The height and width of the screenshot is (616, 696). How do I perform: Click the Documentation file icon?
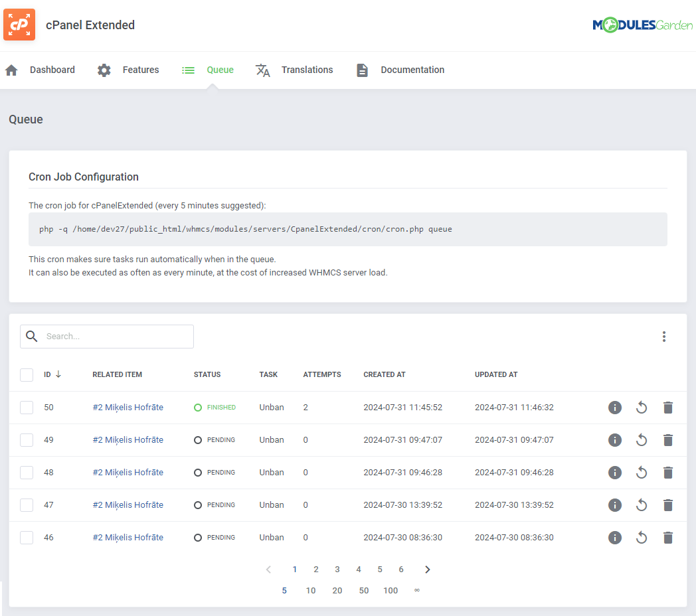362,70
